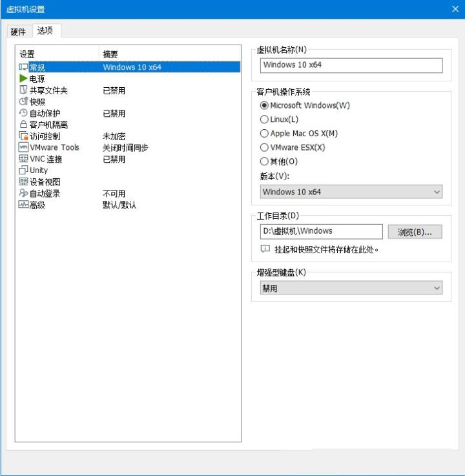The image size is (465, 476).
Task: Select the 访问控制 row label
Action: pyautogui.click(x=45, y=136)
